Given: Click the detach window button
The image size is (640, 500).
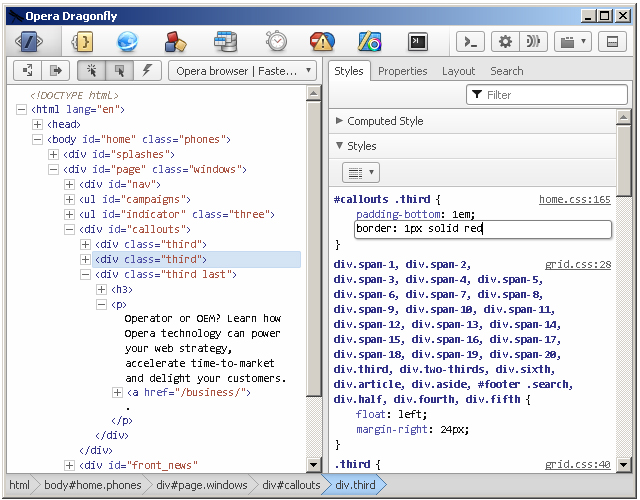Looking at the screenshot, I should coord(612,41).
